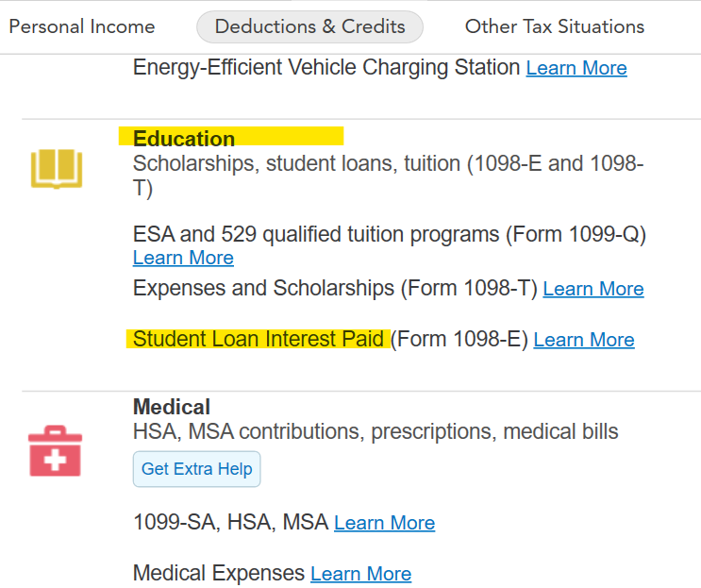Select the Medical Expenses item text
Image resolution: width=701 pixels, height=588 pixels.
click(x=219, y=573)
